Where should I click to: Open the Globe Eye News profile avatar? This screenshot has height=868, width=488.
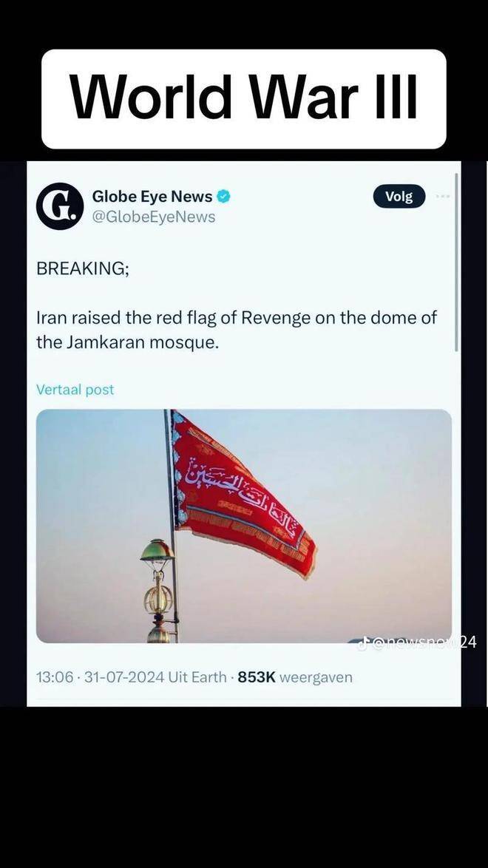[x=60, y=206]
